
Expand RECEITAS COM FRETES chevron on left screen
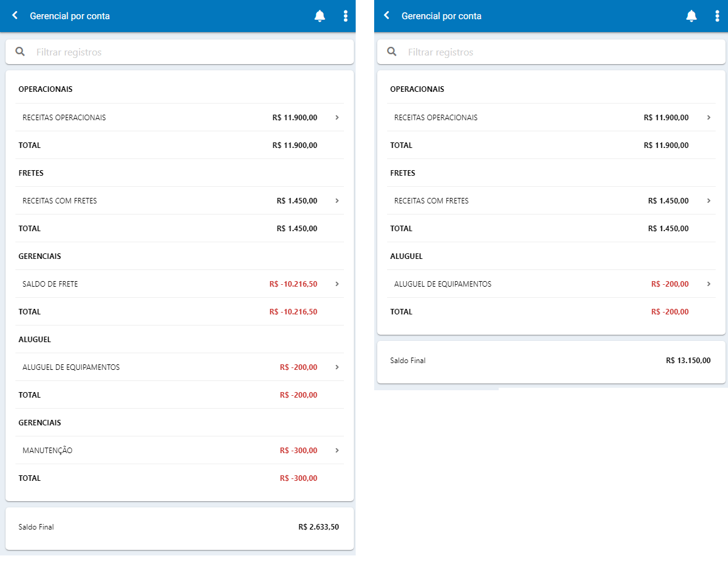pyautogui.click(x=337, y=200)
